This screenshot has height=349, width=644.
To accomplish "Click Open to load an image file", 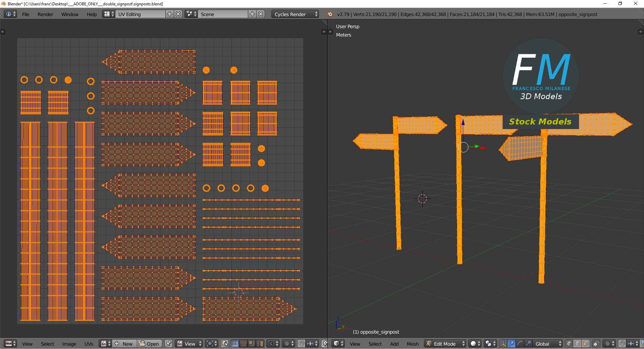I will [x=149, y=344].
